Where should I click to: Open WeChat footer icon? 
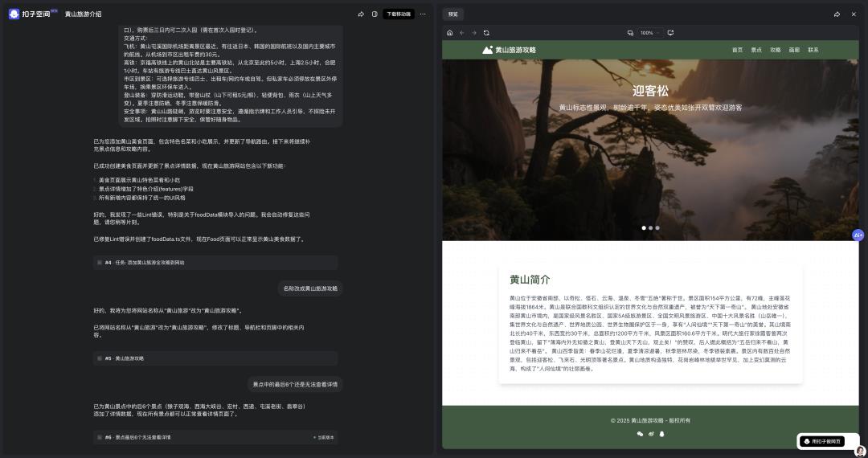pos(640,434)
